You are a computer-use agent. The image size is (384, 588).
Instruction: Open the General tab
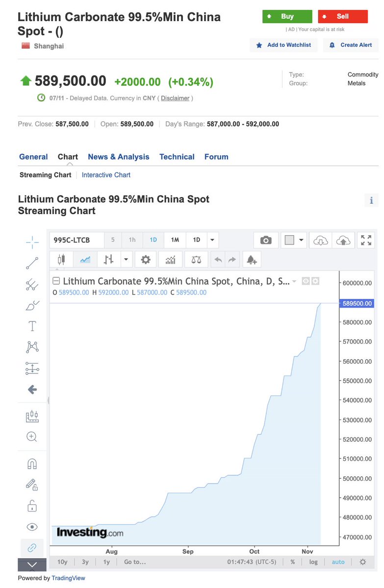click(x=33, y=157)
